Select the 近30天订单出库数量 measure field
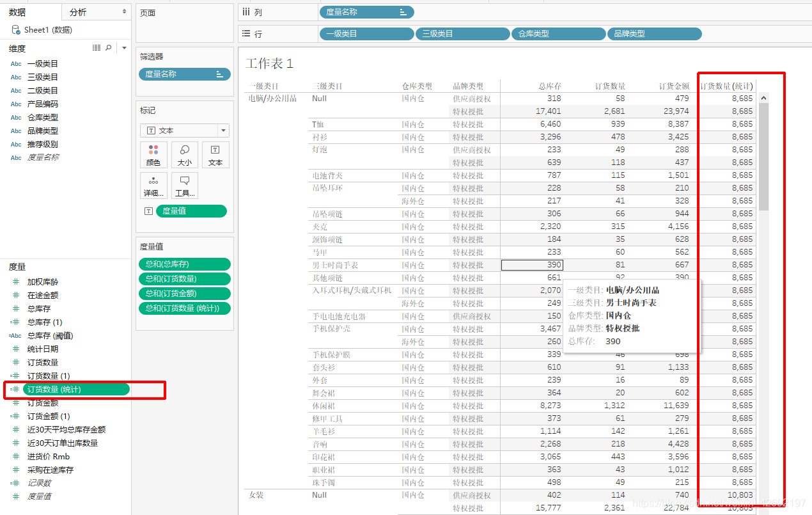Image resolution: width=812 pixels, height=515 pixels. [x=63, y=443]
